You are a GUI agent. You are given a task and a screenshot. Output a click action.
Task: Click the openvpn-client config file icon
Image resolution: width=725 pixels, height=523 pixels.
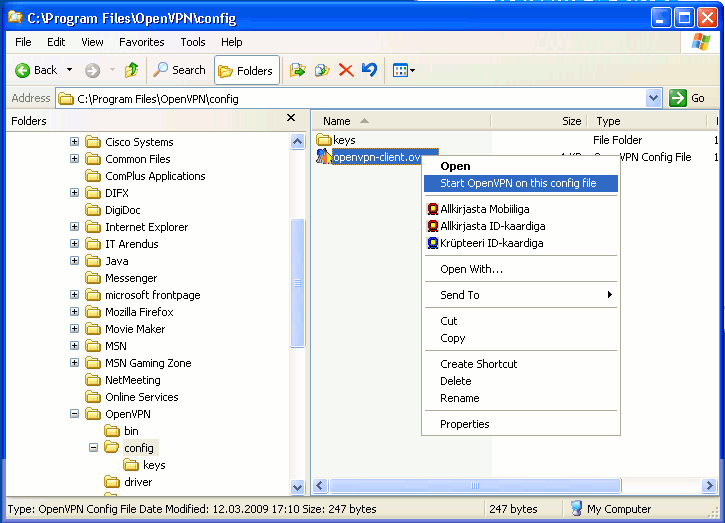324,157
